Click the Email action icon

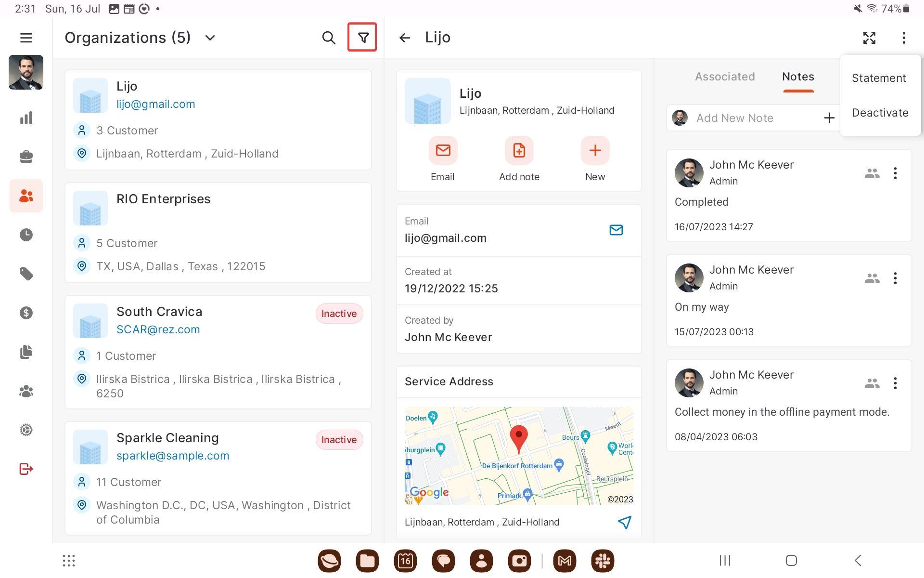point(443,150)
